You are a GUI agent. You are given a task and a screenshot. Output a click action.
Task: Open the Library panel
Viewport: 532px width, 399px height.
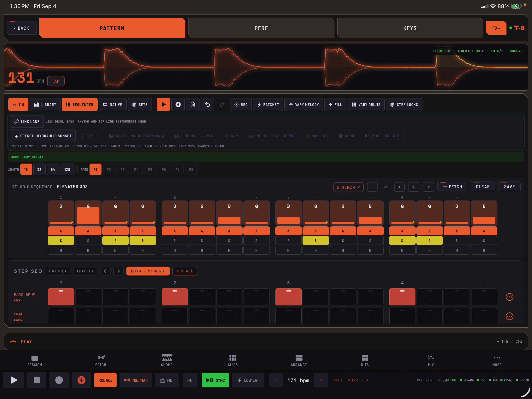pyautogui.click(x=45, y=104)
